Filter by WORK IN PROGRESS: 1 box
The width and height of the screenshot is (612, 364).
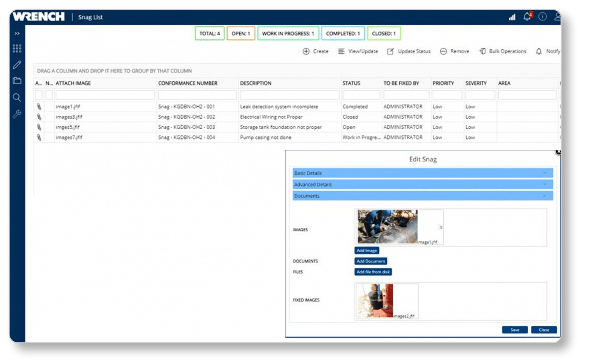click(x=288, y=33)
